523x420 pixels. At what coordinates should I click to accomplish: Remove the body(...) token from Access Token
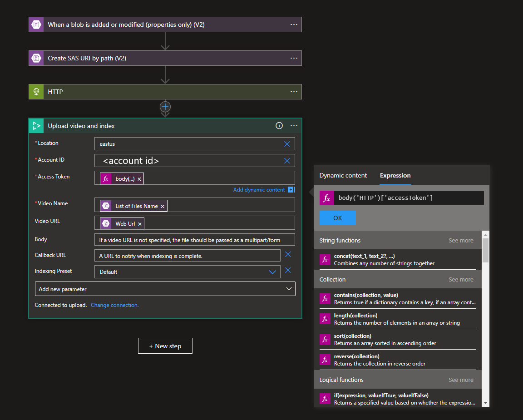[139, 179]
